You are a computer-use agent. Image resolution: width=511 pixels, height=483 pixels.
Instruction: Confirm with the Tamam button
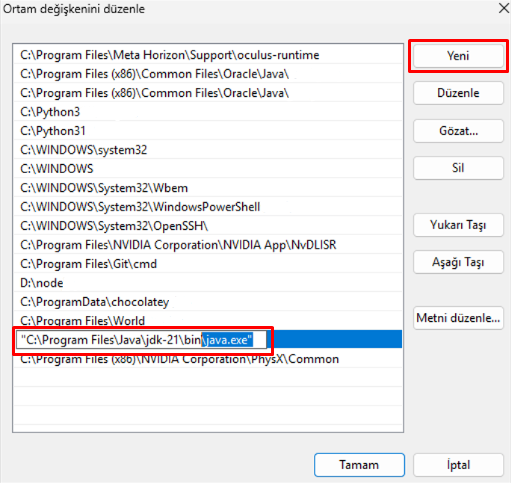(359, 465)
